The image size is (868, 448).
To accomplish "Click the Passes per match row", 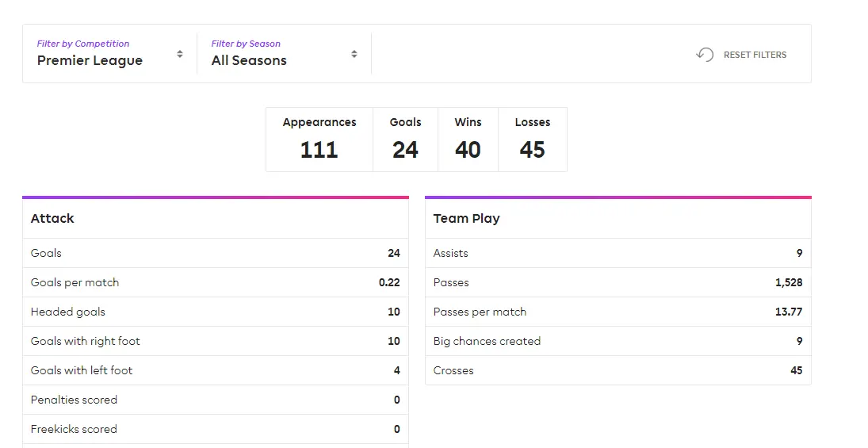I will click(618, 312).
